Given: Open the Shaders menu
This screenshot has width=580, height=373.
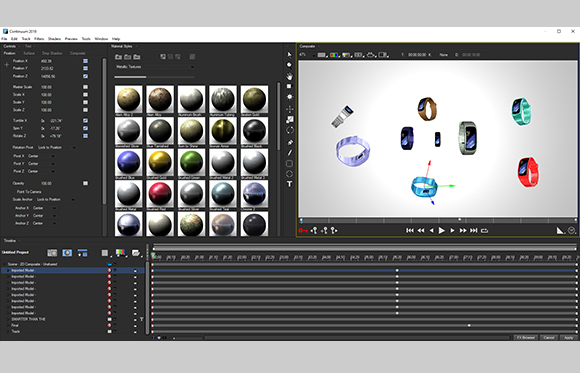Looking at the screenshot, I should (54, 39).
